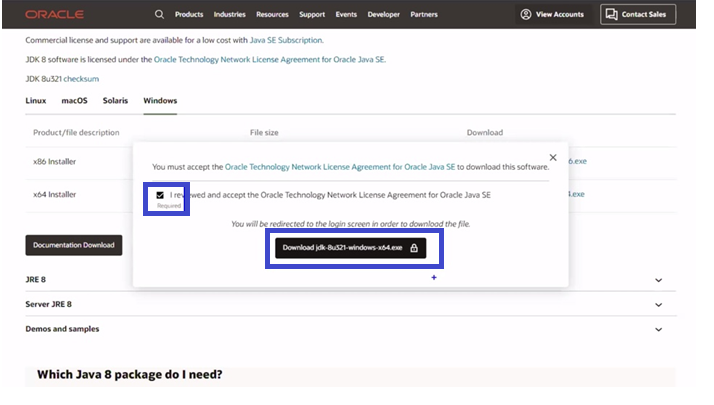The width and height of the screenshot is (714, 405).
Task: Click the Server JRE 8 section title
Action: tap(48, 304)
